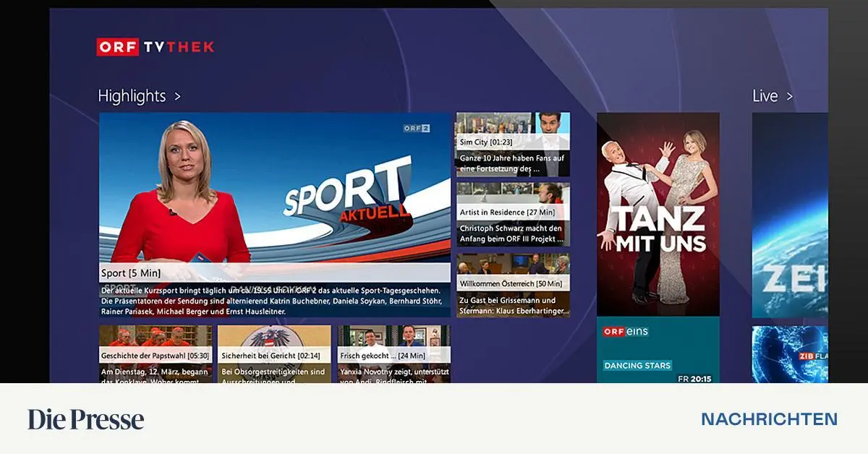Open the ZIB Flash live tile
This screenshot has height=454, width=868.
(790, 354)
